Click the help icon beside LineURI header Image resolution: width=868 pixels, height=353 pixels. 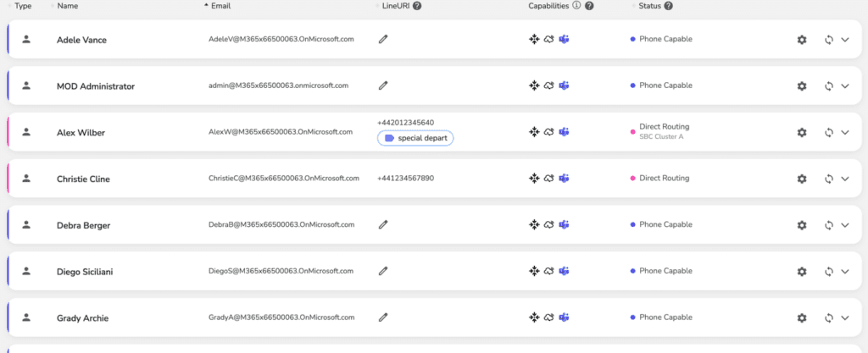[x=417, y=6]
